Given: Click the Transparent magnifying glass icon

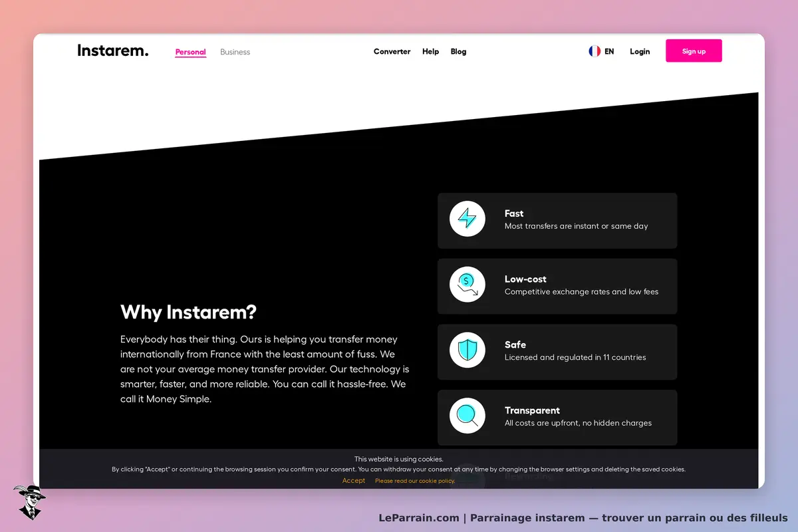Looking at the screenshot, I should pyautogui.click(x=467, y=416).
